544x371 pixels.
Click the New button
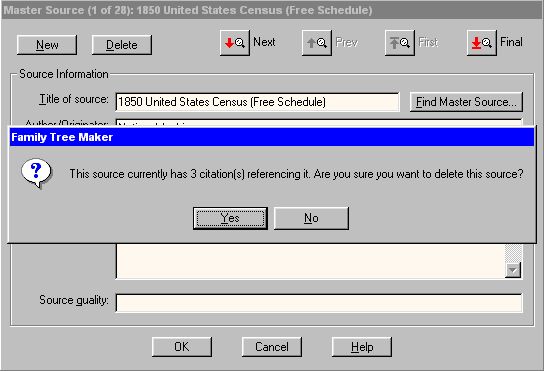pos(47,45)
